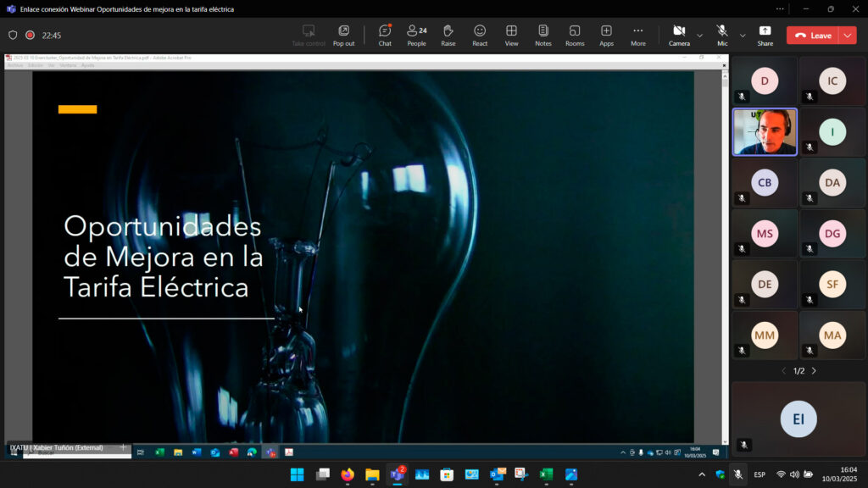Raise your hand
The width and height of the screenshot is (868, 488).
pos(448,34)
